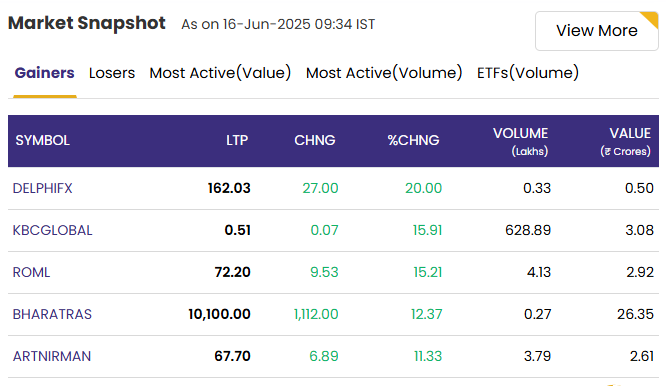666x386 pixels.
Task: Click the VALUE (₹ Crores) column header
Action: coord(625,141)
